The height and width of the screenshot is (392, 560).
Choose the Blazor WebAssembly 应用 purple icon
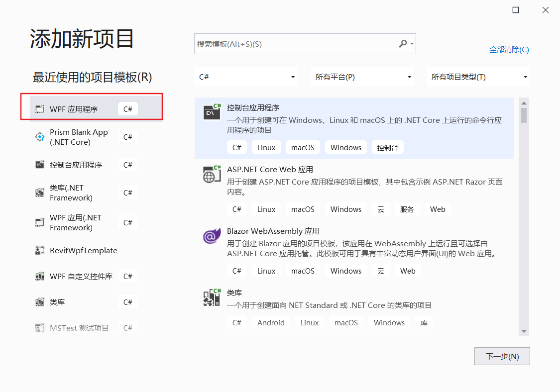point(212,236)
